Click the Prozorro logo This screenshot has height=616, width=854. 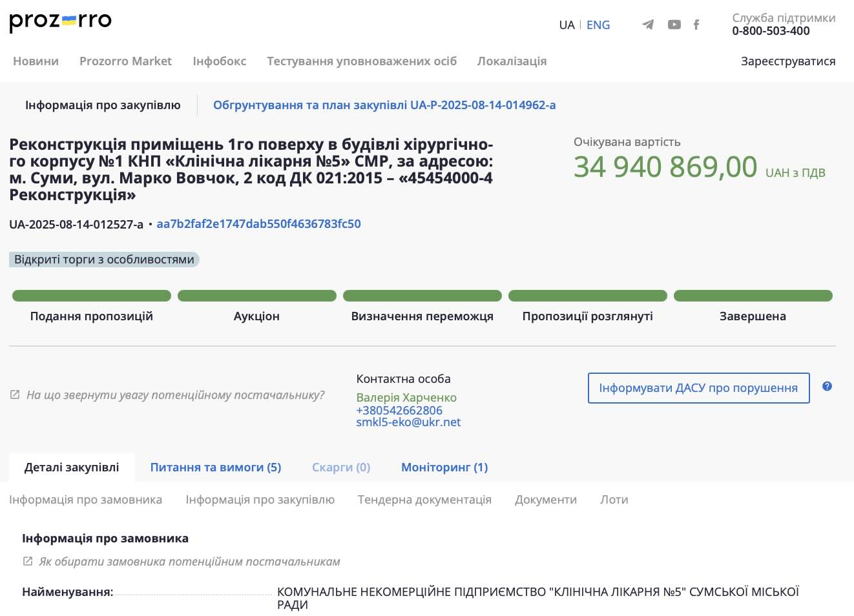(x=60, y=21)
